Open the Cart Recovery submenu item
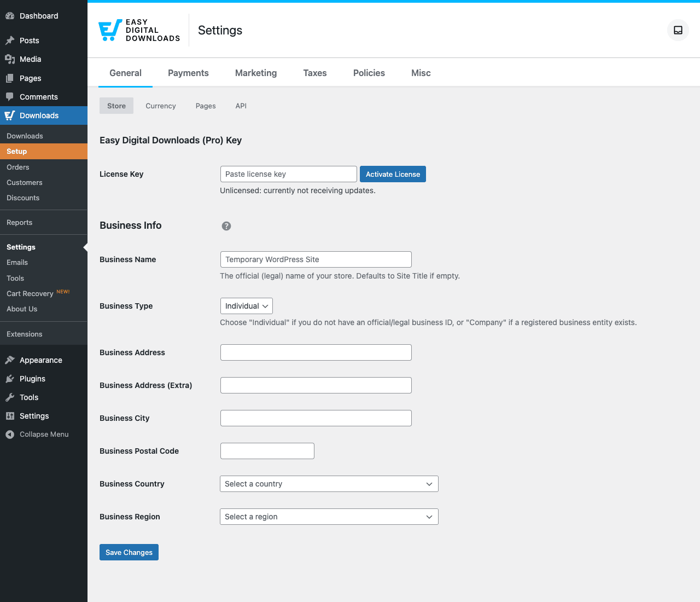700x602 pixels. 44,293
